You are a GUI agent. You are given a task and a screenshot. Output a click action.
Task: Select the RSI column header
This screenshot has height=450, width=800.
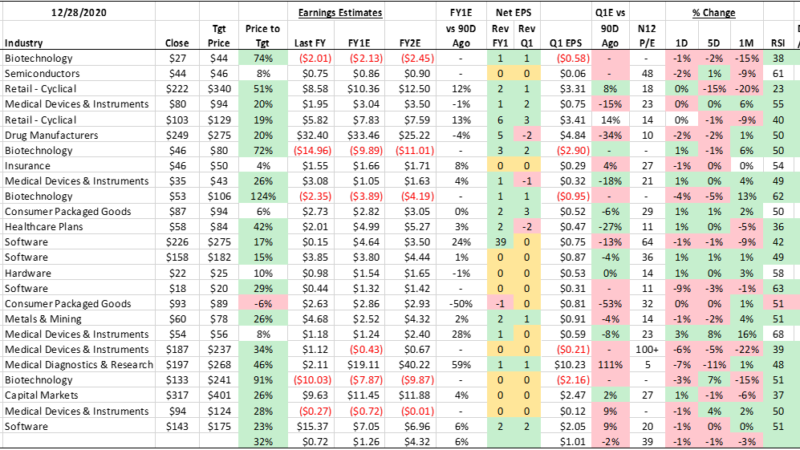tap(773, 45)
